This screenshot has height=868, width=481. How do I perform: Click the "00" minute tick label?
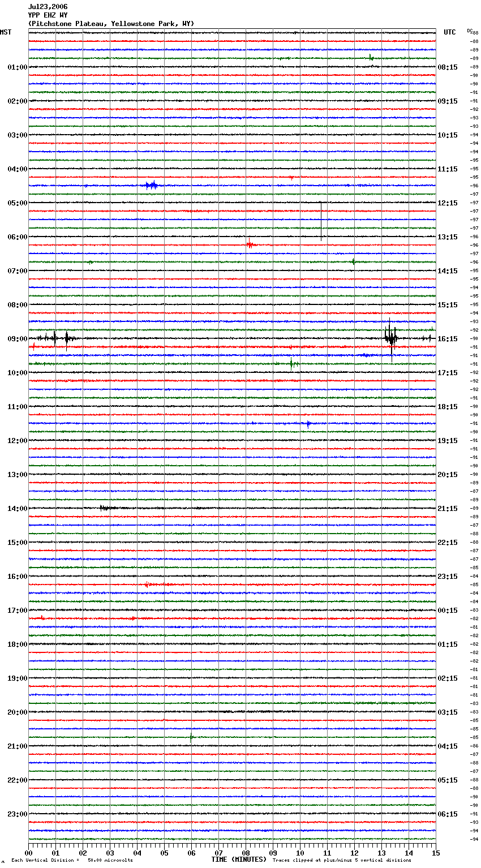tap(28, 853)
